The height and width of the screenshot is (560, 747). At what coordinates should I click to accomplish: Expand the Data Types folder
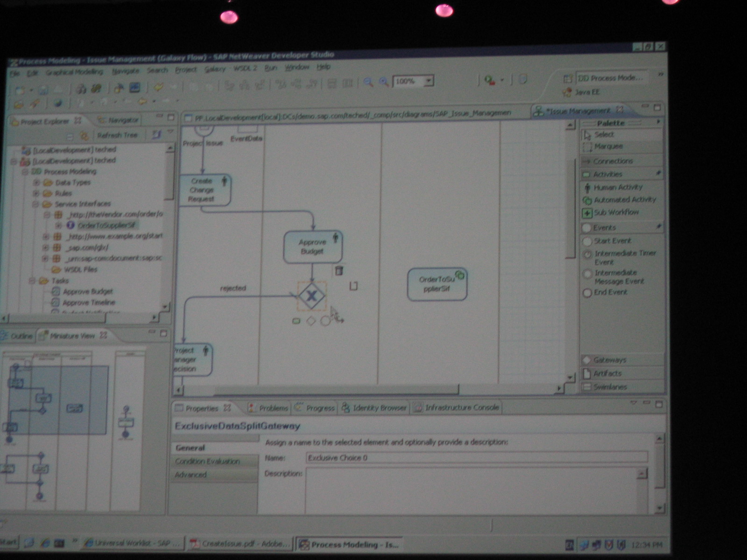(36, 182)
